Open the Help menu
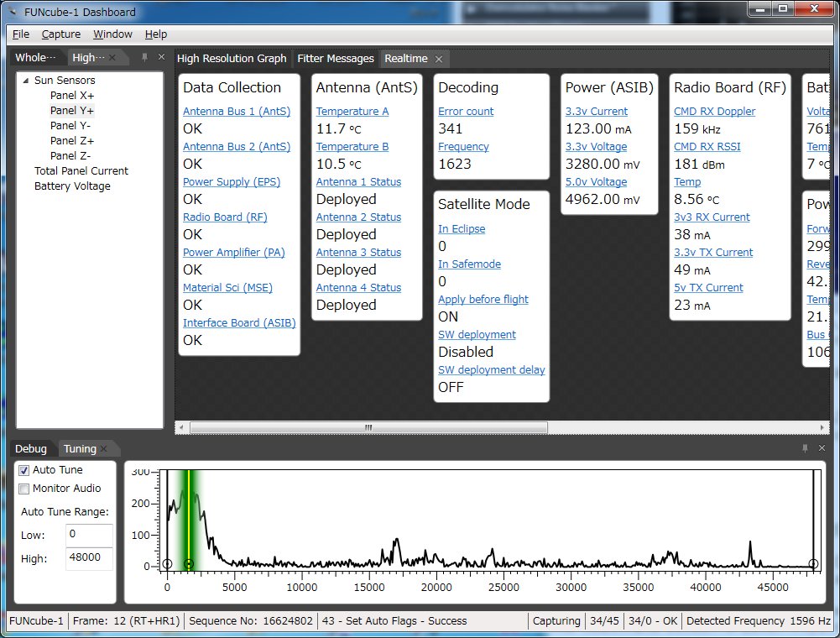The width and height of the screenshot is (840, 638). point(156,34)
